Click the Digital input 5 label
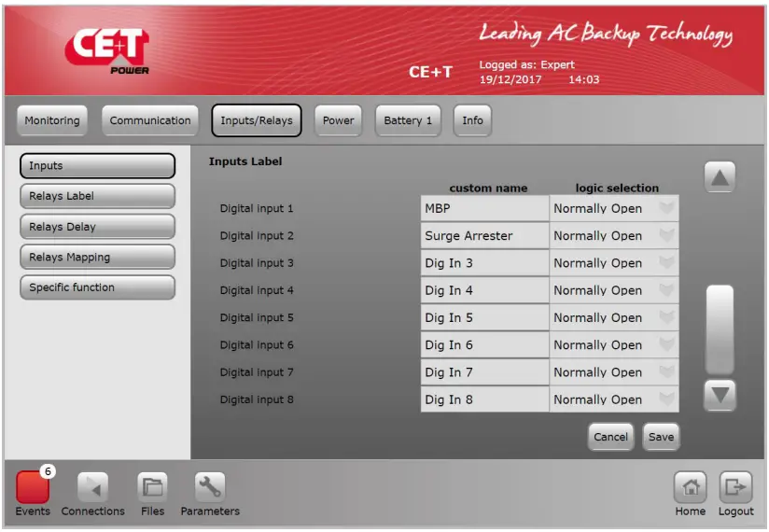769x532 pixels. tap(257, 317)
